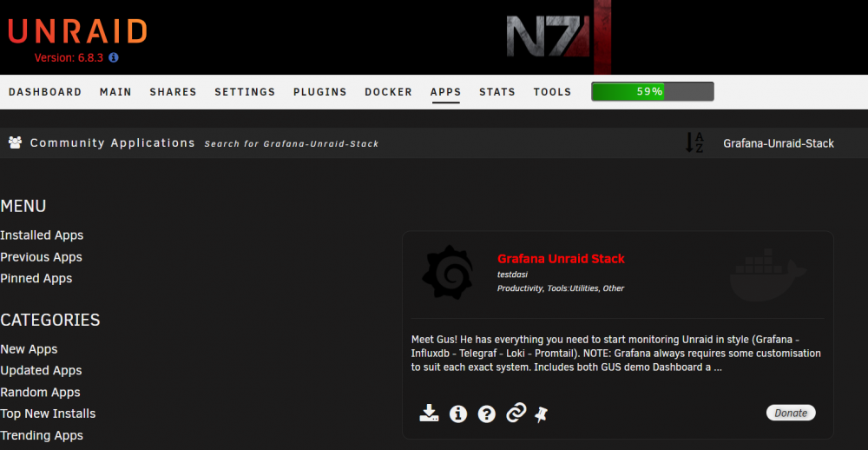The height and width of the screenshot is (450, 868).
Task: View Trending Apps
Action: click(42, 435)
